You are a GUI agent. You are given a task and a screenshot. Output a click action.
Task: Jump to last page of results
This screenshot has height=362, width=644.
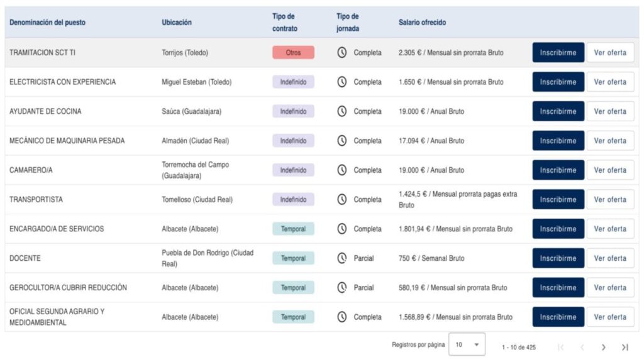click(625, 347)
